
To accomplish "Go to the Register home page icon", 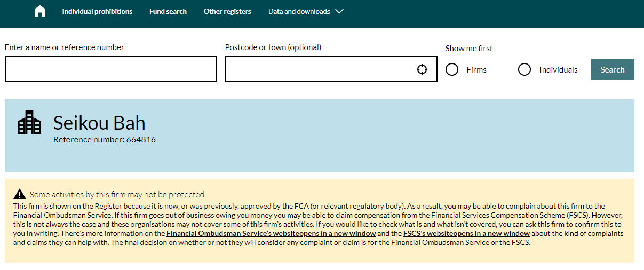I will (x=40, y=12).
